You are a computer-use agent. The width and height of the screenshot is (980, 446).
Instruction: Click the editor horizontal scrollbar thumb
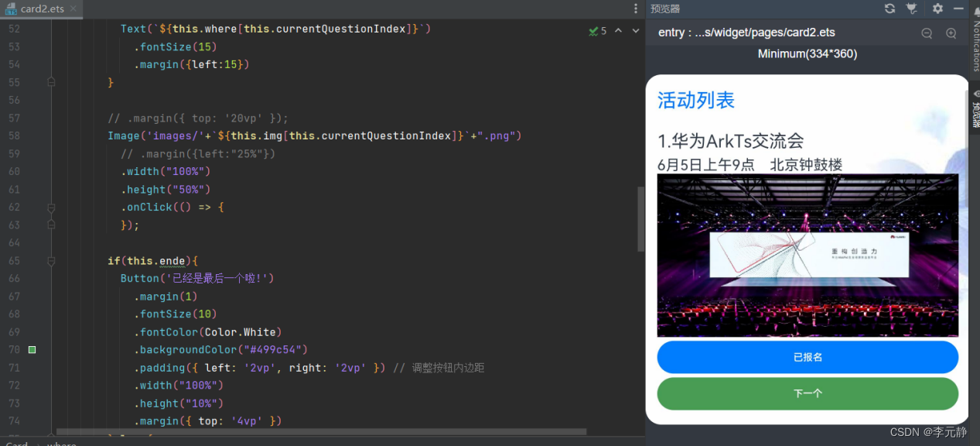point(322,432)
